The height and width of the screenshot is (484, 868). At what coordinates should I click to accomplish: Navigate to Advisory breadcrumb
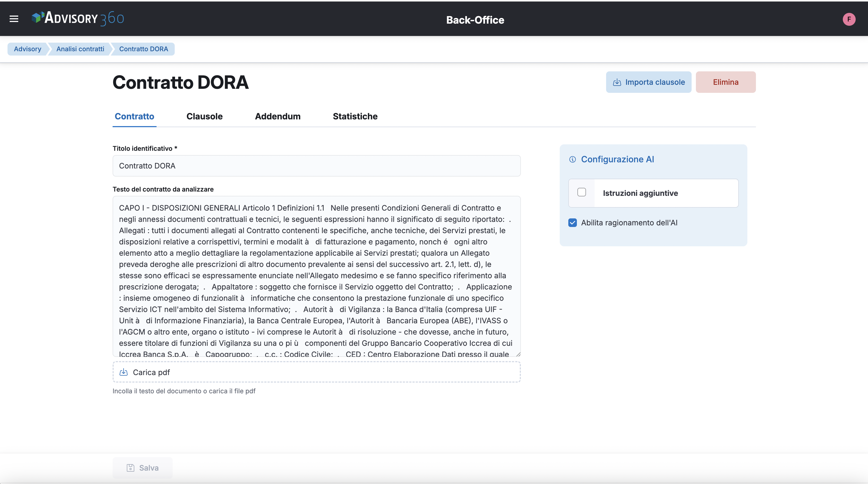pyautogui.click(x=28, y=49)
